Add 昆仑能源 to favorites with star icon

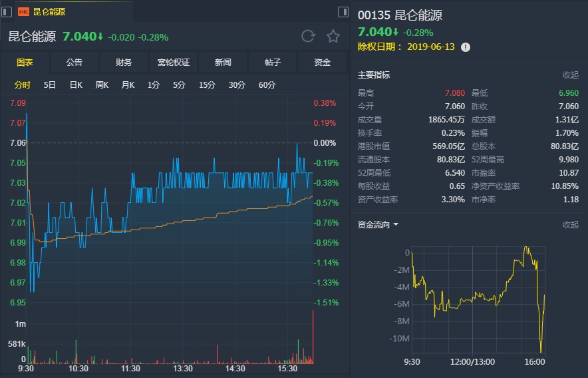(333, 36)
